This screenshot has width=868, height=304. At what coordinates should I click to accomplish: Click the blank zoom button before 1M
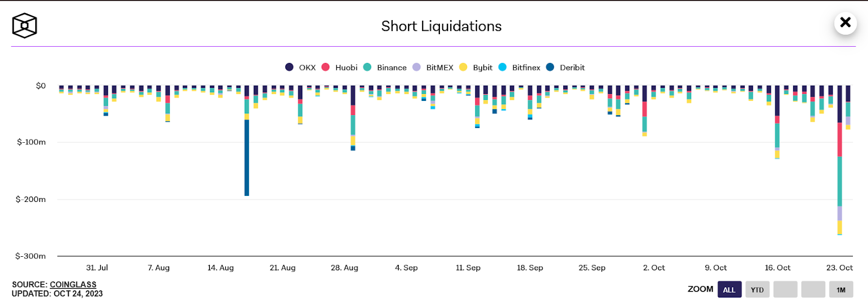coord(813,289)
